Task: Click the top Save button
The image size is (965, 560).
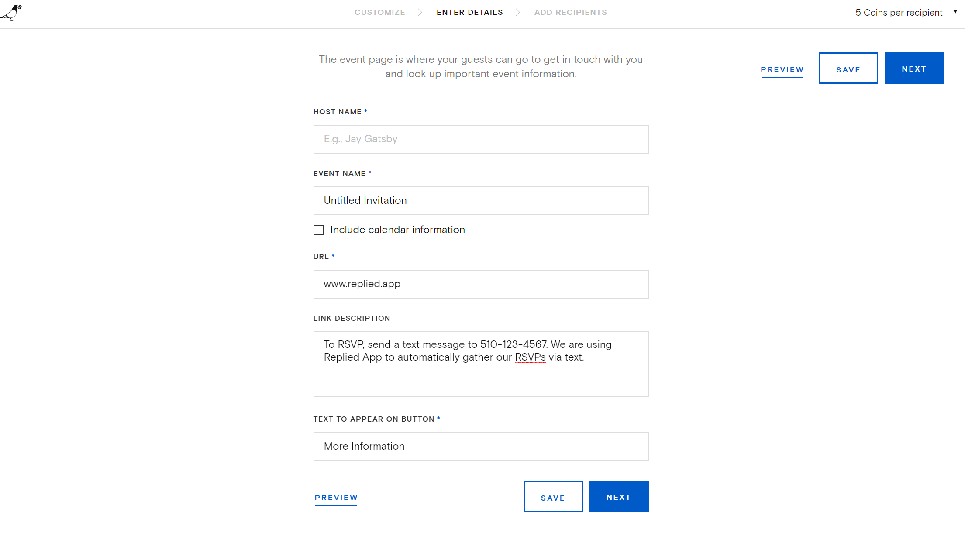Action: pos(848,68)
